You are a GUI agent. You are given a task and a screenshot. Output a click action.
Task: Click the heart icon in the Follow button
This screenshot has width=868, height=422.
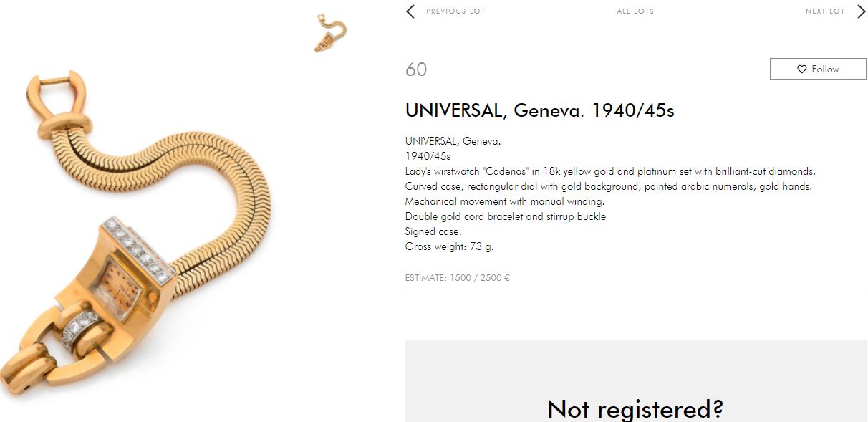802,69
